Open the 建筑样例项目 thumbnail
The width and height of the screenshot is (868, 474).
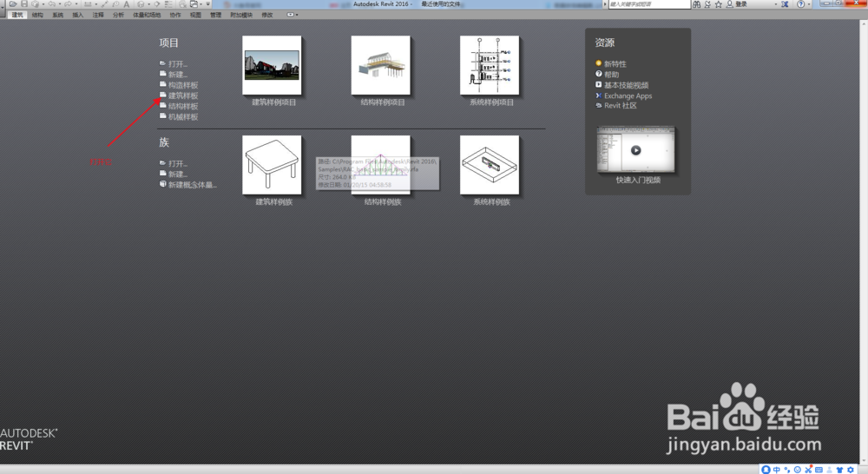click(x=272, y=65)
